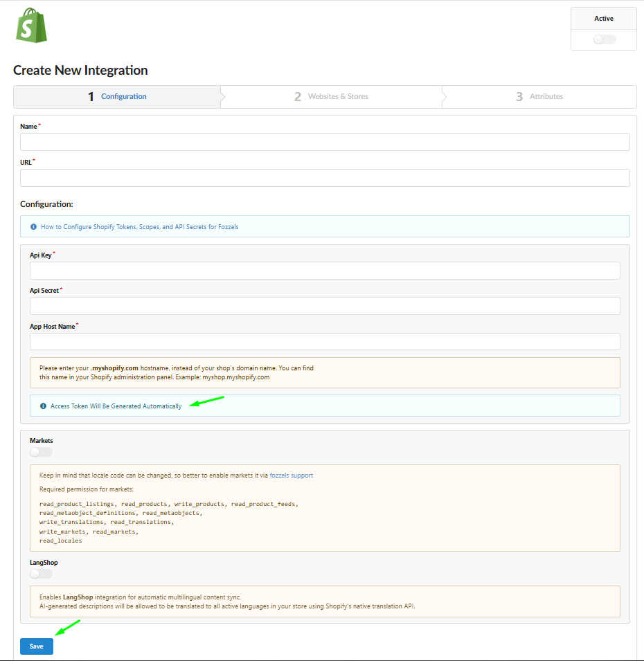Click the Shopify bag logo
644x661 pixels.
coord(31,26)
